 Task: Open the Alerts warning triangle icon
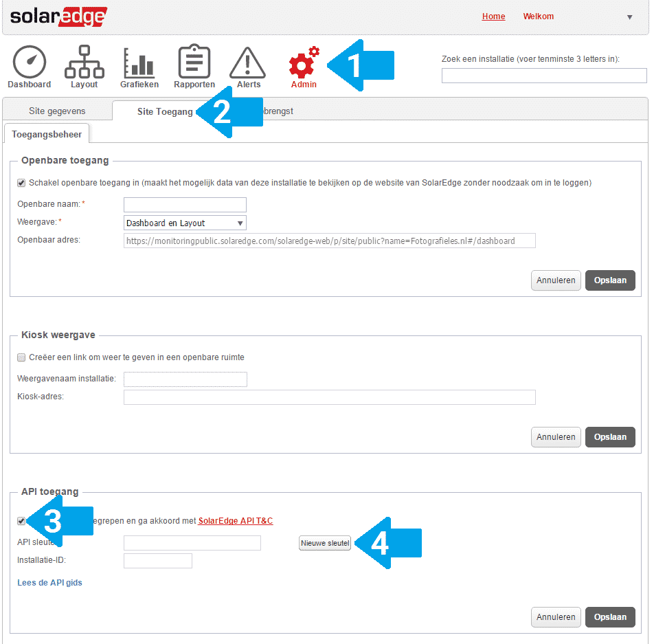coord(248,63)
